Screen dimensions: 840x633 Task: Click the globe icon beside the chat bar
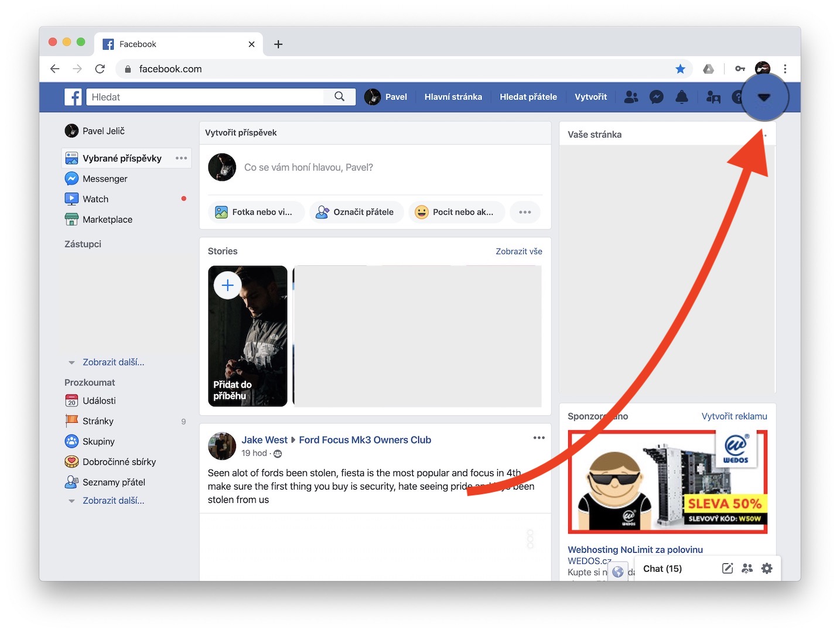(618, 572)
